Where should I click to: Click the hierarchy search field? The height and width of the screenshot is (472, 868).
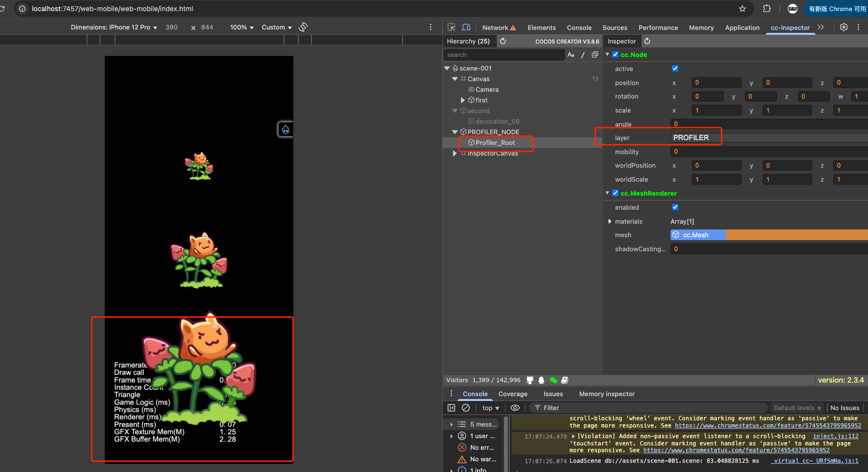tap(504, 55)
